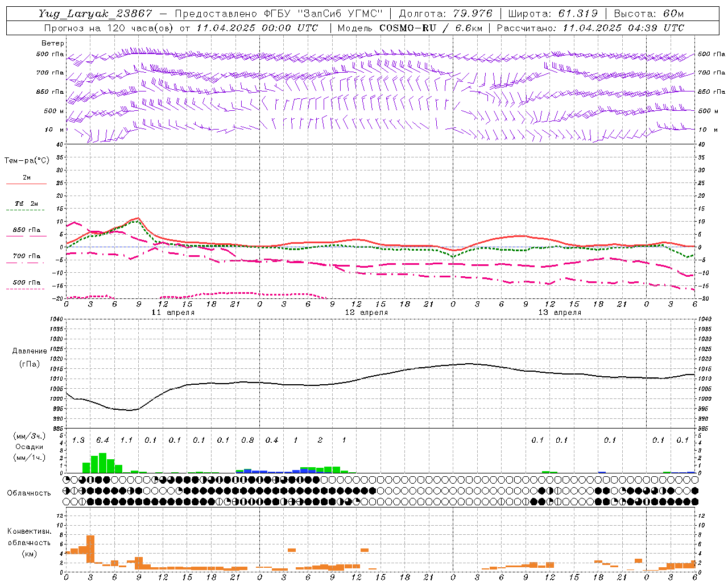This screenshot has width=728, height=582.
Task: Click the 500 гПа temperature legend entry
Action: pos(26,284)
